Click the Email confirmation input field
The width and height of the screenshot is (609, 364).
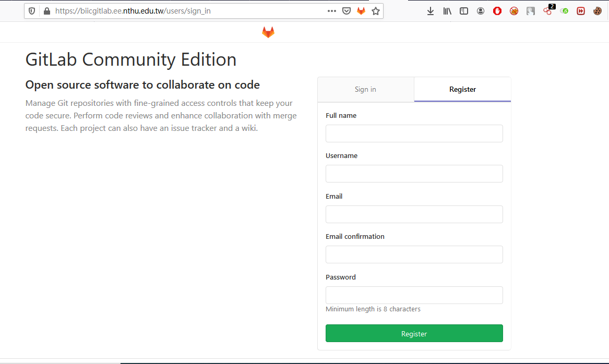[x=414, y=254]
